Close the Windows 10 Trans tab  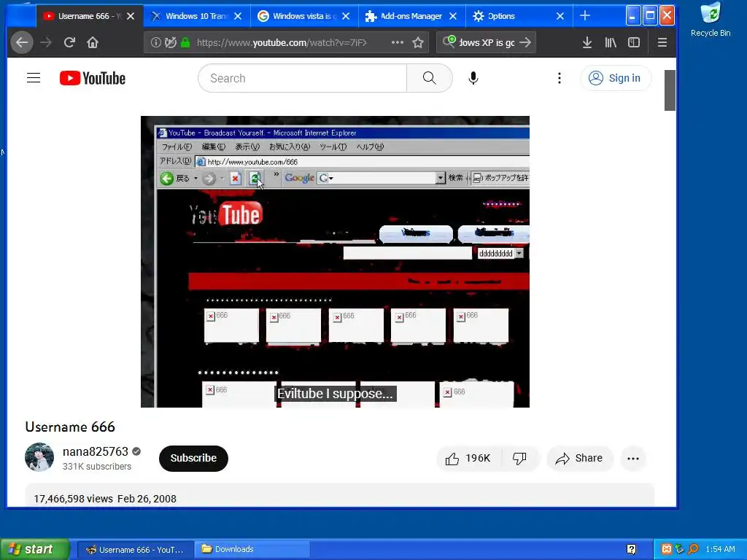click(239, 16)
